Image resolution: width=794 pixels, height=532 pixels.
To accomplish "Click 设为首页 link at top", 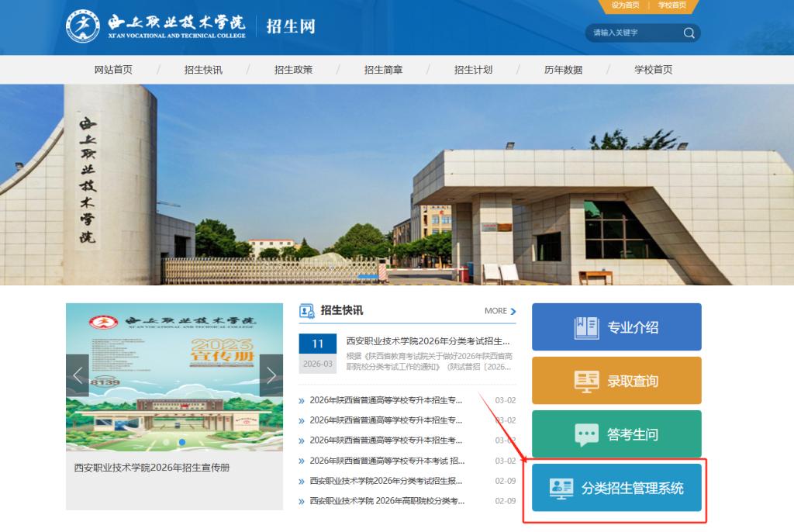I will [x=625, y=5].
